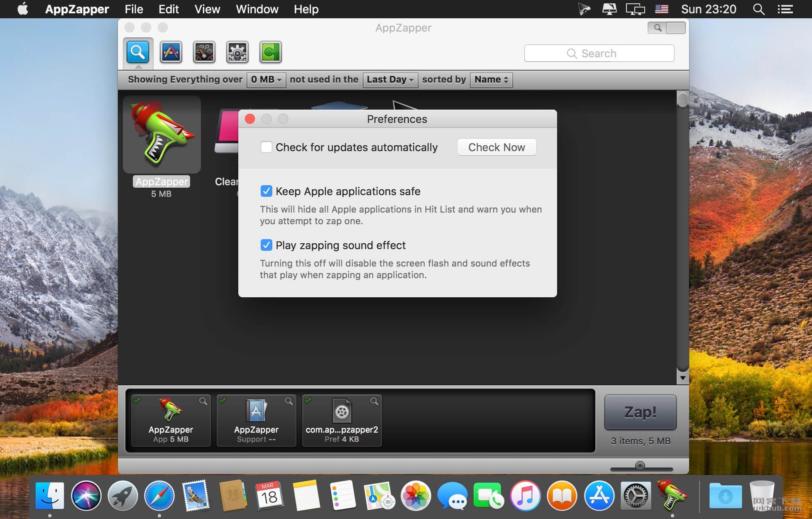The image size is (812, 519).
Task: Open the Preference Panes gear toolbar icon
Action: [x=237, y=52]
